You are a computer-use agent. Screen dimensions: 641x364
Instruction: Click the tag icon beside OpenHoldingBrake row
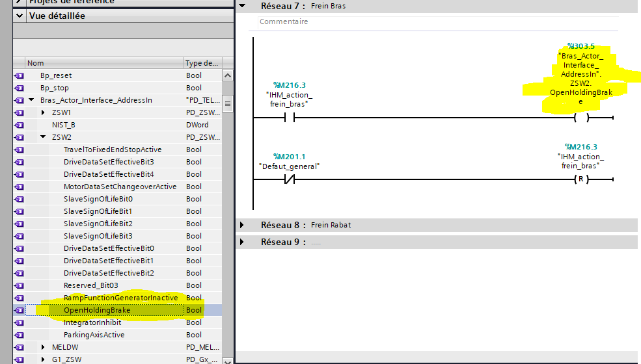pos(18,310)
